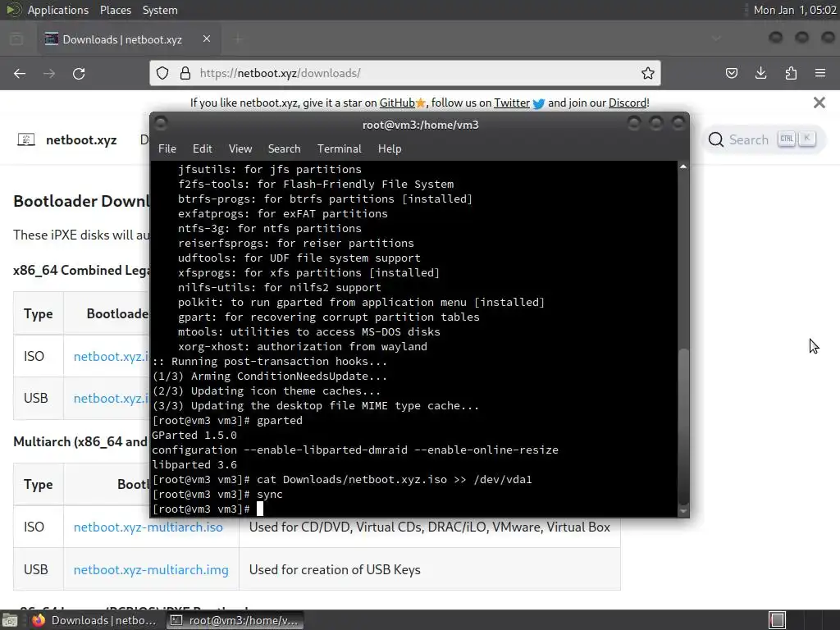Select the Downloads | netboot.xyz browser tab
The image size is (840, 630).
click(129, 39)
